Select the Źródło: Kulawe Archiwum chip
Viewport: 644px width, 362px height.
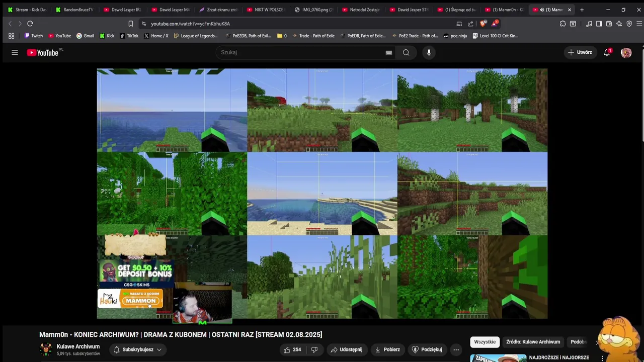click(533, 342)
